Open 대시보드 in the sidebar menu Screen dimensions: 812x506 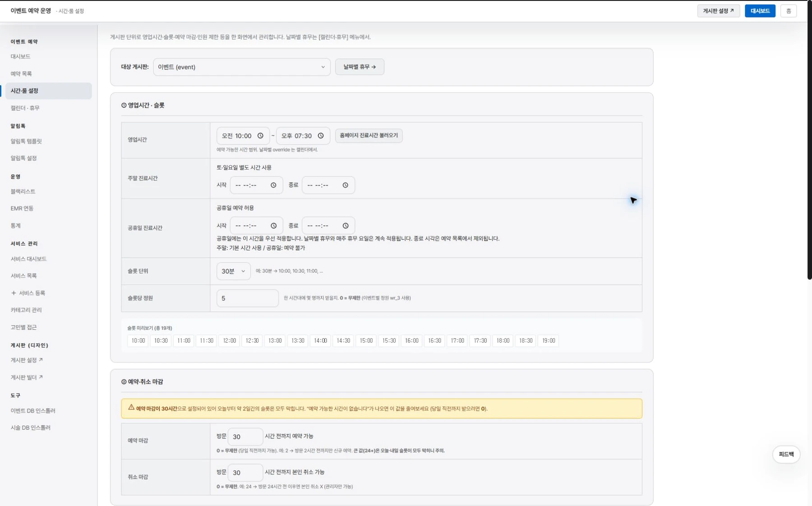point(20,56)
